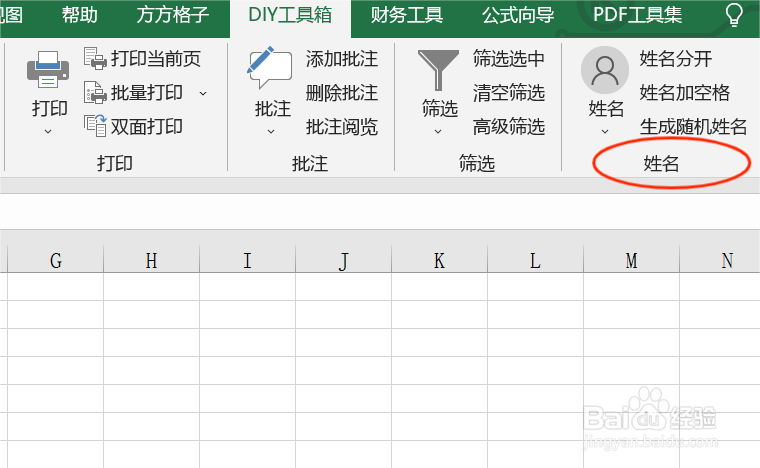Select column L header
The height and width of the screenshot is (468, 760).
click(535, 261)
